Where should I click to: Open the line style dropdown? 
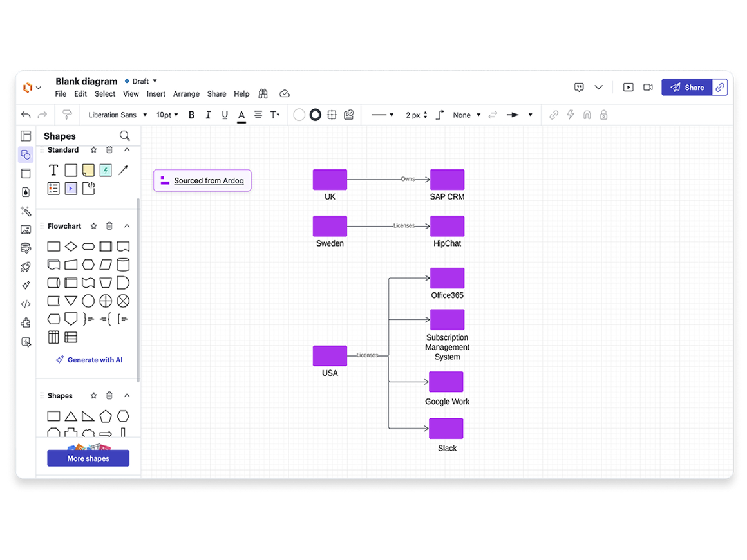click(383, 115)
